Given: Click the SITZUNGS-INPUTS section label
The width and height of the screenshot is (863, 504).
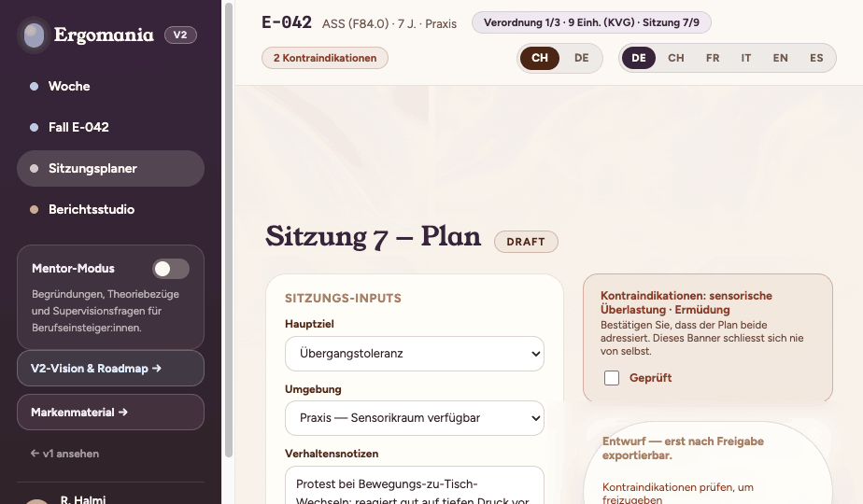Looking at the screenshot, I should click(343, 299).
